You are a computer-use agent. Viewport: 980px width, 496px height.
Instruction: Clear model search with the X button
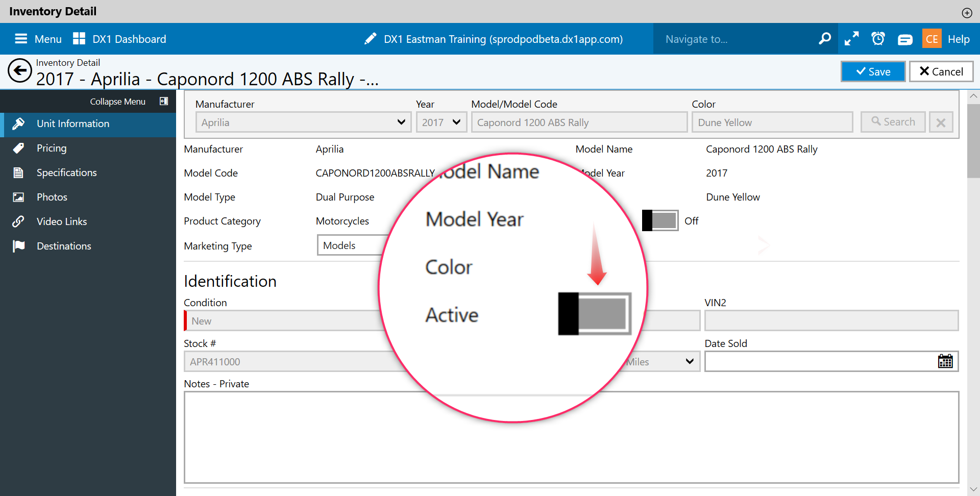pyautogui.click(x=941, y=122)
